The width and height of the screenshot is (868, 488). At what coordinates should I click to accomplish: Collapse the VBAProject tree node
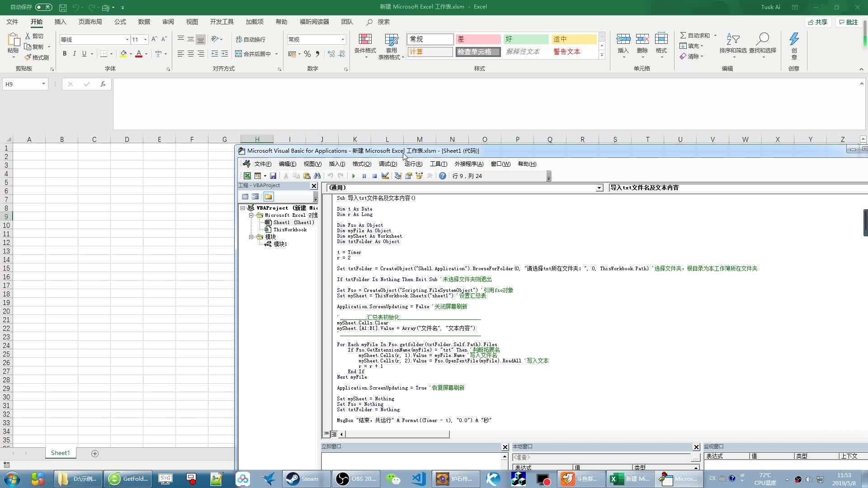pyautogui.click(x=243, y=208)
